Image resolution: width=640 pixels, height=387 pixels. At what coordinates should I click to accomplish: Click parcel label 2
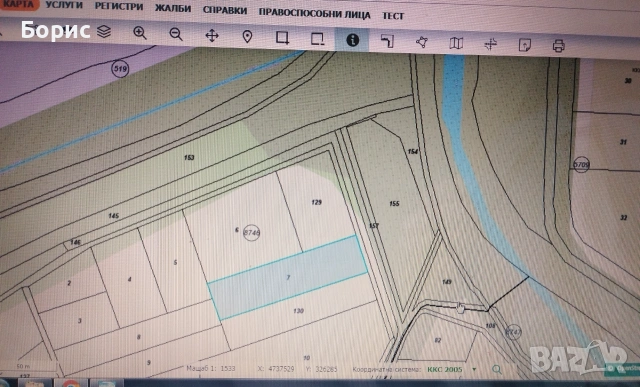point(69,283)
